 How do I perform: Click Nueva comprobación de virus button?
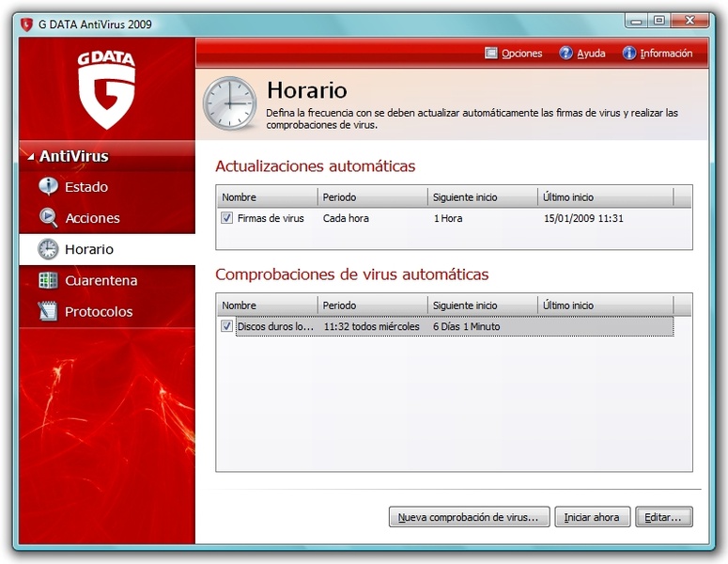(x=469, y=517)
